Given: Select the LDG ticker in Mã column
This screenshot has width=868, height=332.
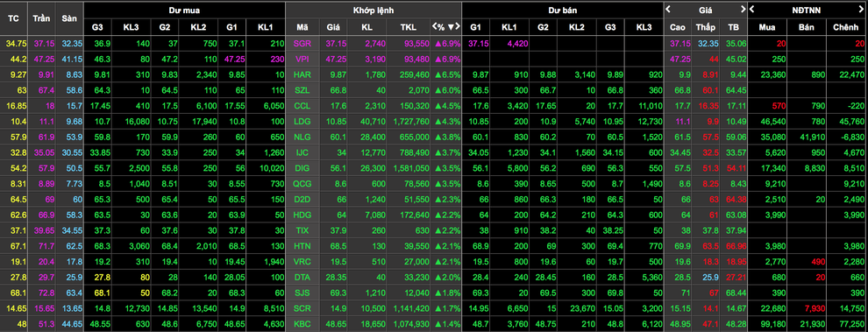Looking at the screenshot, I should pos(302,121).
